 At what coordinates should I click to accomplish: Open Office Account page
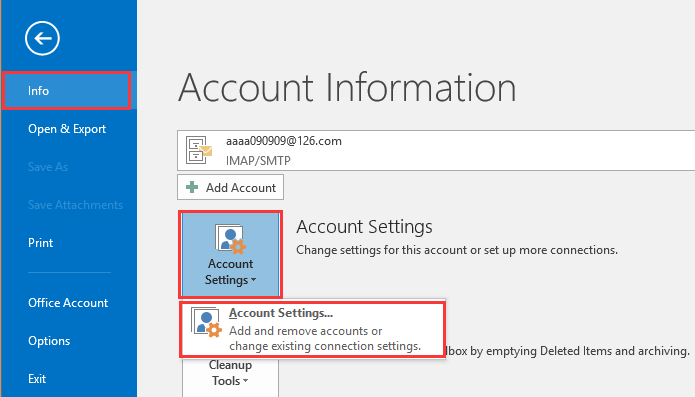67,303
